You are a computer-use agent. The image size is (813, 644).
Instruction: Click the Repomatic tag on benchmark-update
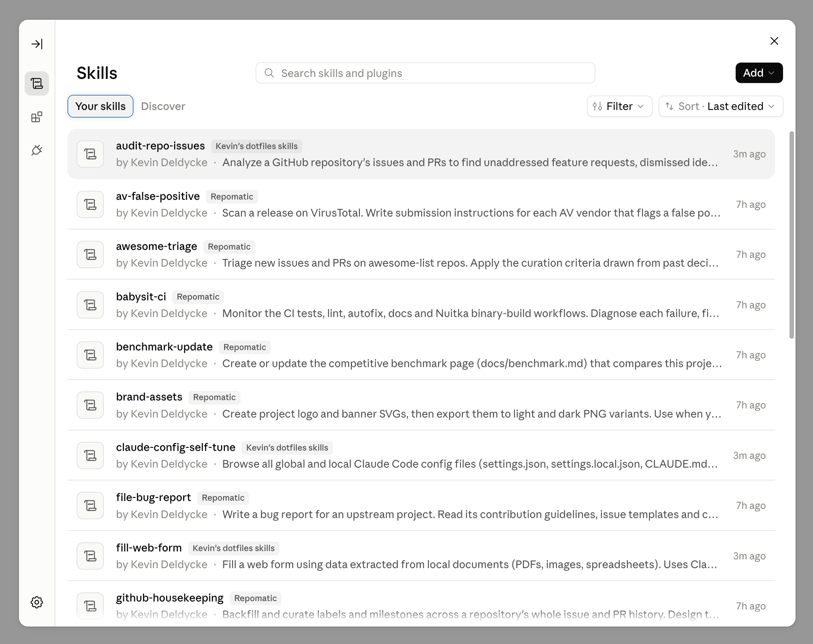pos(245,347)
